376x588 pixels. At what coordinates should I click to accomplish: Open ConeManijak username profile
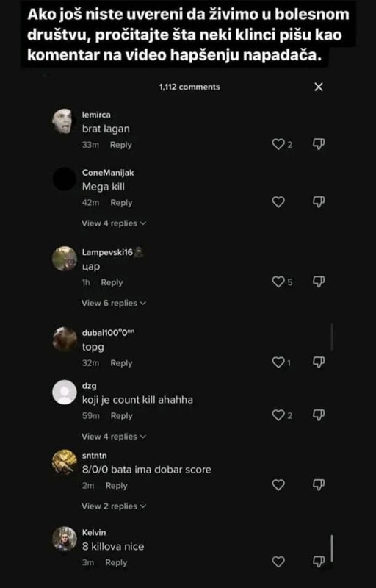tap(108, 173)
